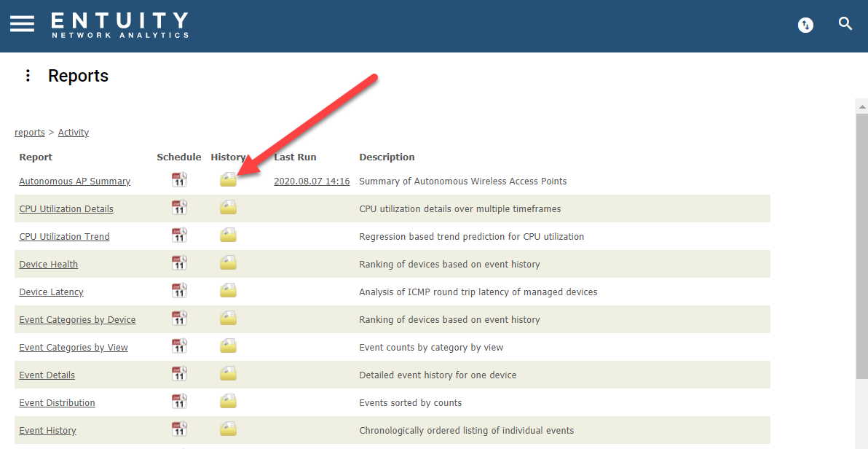Select 'Regression based trend prediction for CPU utilization'
868x449 pixels.
click(x=472, y=237)
